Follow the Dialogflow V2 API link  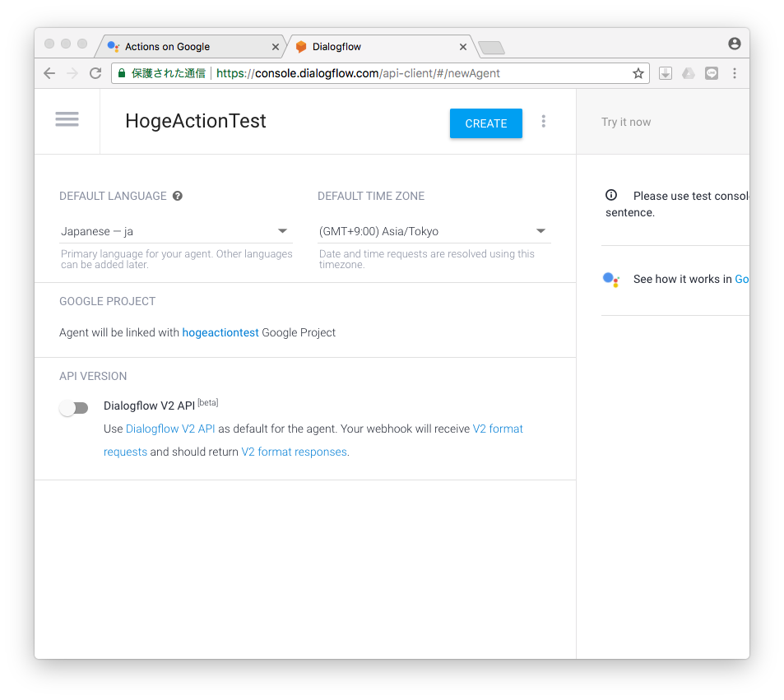pyautogui.click(x=170, y=429)
